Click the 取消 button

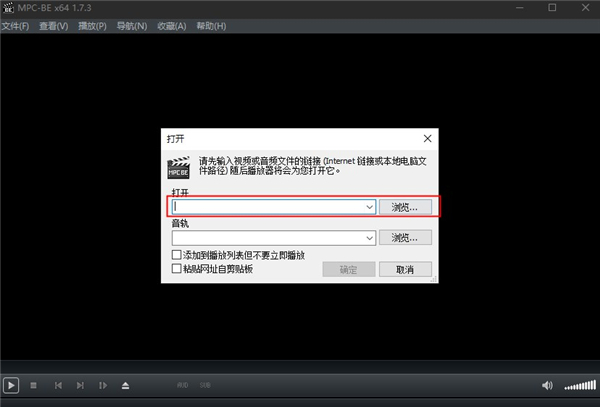coord(405,269)
